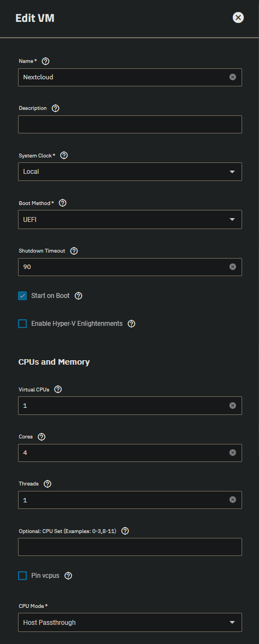Focus the Description text field

point(129,125)
